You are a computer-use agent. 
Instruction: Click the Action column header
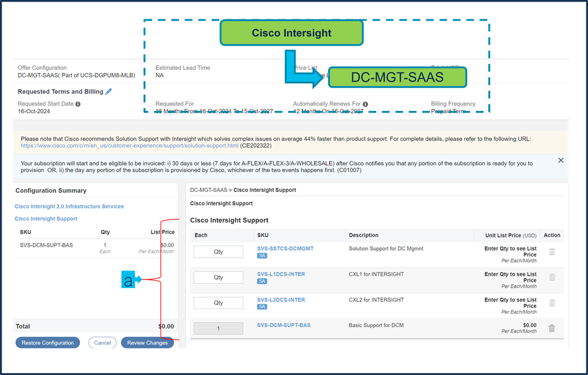pyautogui.click(x=552, y=235)
